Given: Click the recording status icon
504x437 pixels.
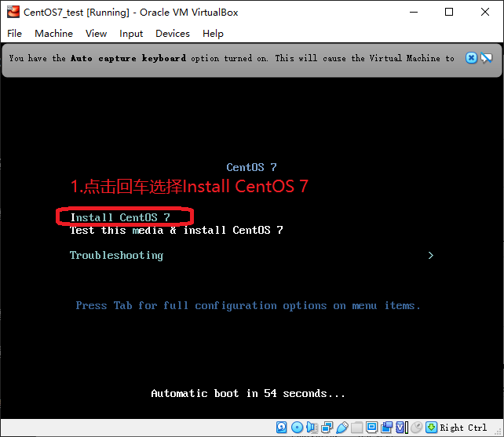Looking at the screenshot, I should tap(387, 428).
